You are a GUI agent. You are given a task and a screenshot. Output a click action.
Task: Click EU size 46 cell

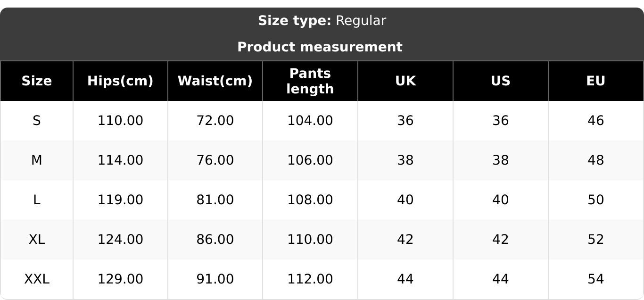pos(595,121)
